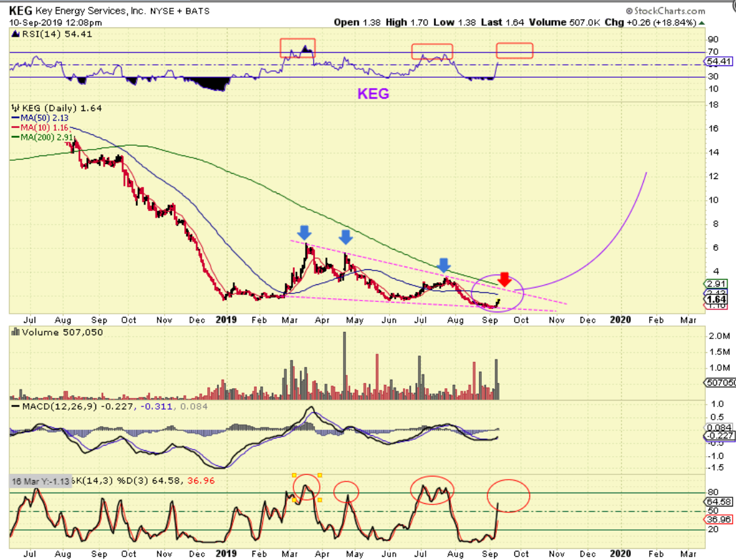The width and height of the screenshot is (736, 560).
Task: Click the Open 1.38 value
Action: (x=357, y=22)
